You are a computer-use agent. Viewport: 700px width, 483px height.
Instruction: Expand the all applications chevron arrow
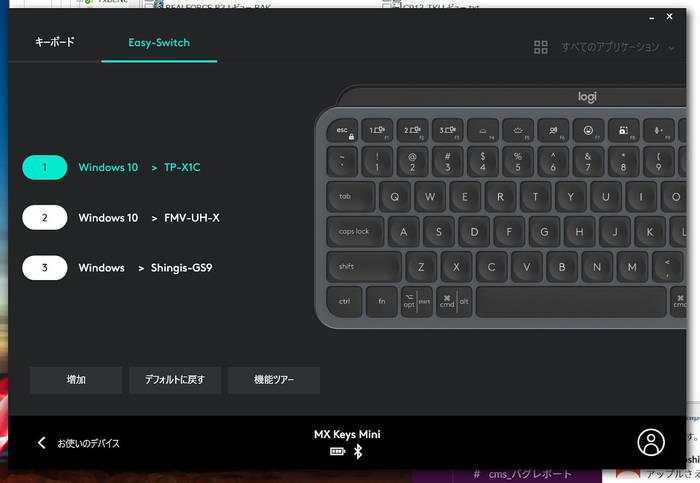671,48
